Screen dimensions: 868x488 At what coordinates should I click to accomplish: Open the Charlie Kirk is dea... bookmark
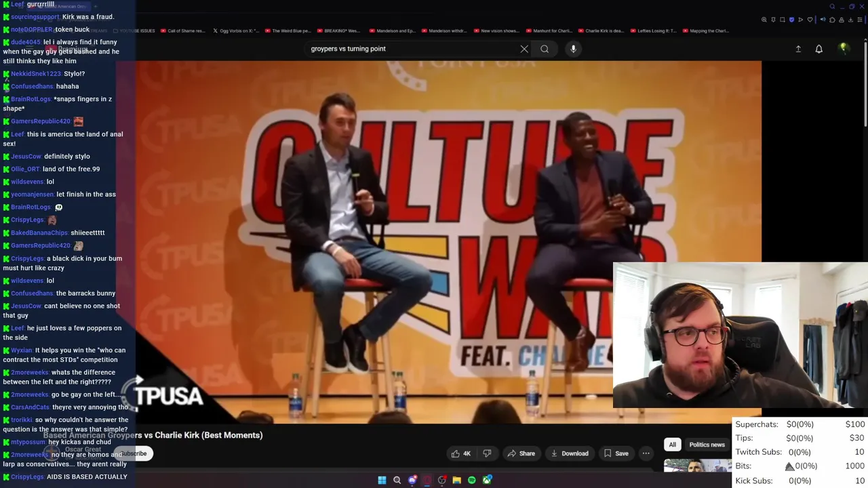[x=601, y=30]
